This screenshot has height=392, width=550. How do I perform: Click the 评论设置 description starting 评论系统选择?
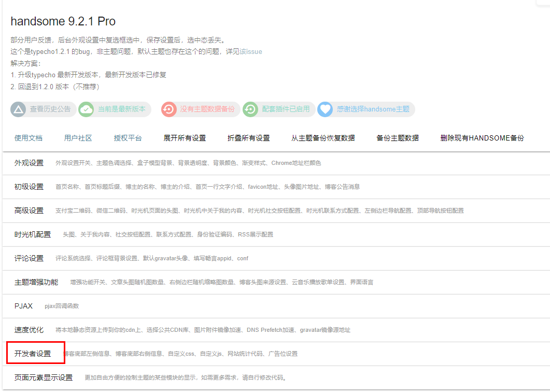point(152,259)
